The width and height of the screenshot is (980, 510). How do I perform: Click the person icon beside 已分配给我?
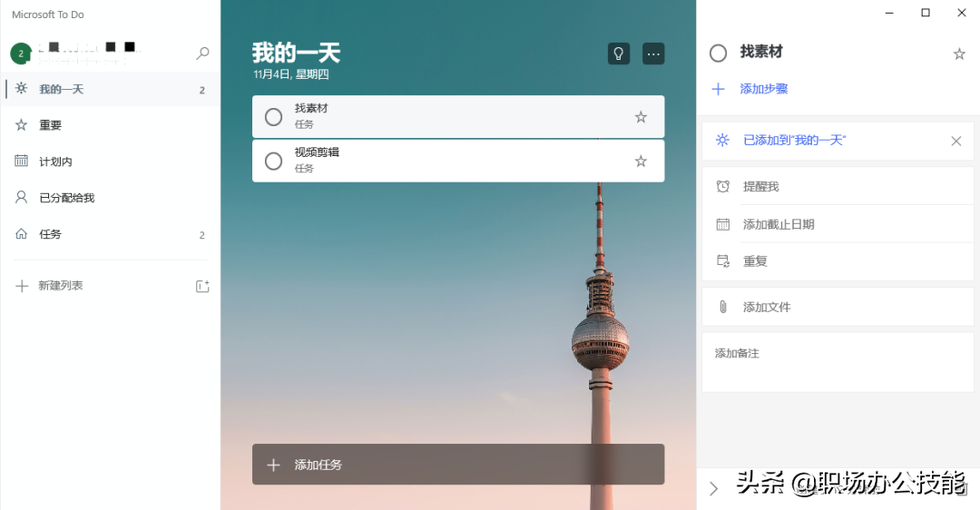point(21,198)
